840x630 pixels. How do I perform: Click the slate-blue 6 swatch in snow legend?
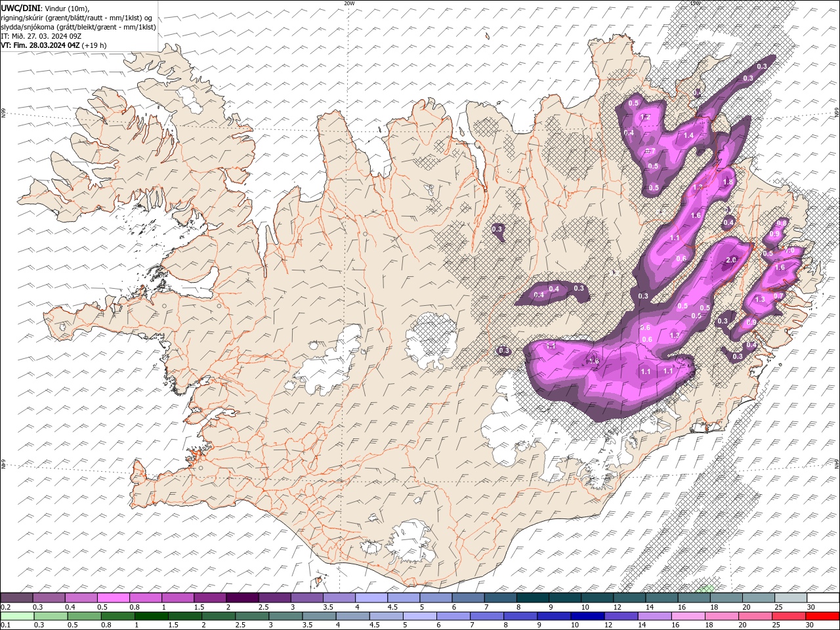(468, 598)
